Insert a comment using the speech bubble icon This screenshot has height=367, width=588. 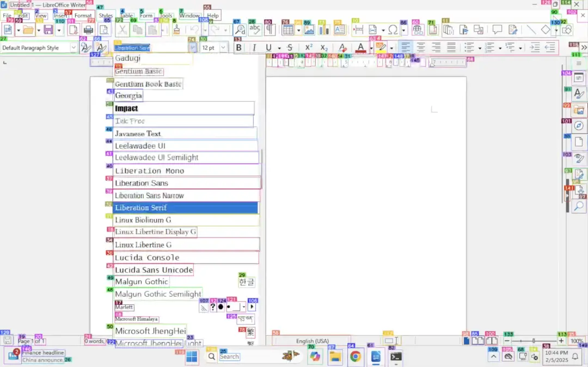497,29
